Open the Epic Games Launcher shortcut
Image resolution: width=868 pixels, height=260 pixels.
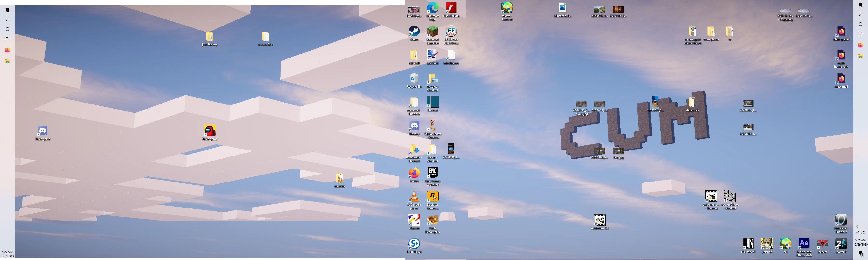point(432,173)
